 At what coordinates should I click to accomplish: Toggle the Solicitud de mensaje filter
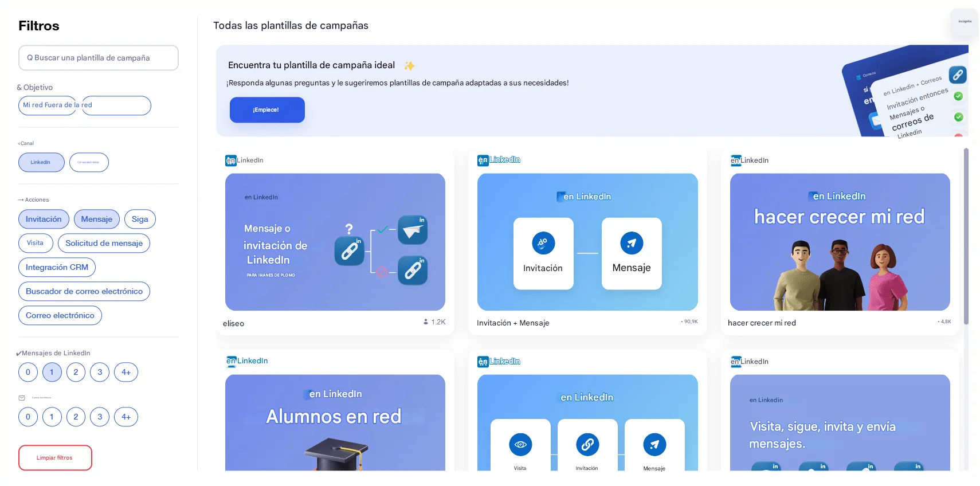pos(104,243)
